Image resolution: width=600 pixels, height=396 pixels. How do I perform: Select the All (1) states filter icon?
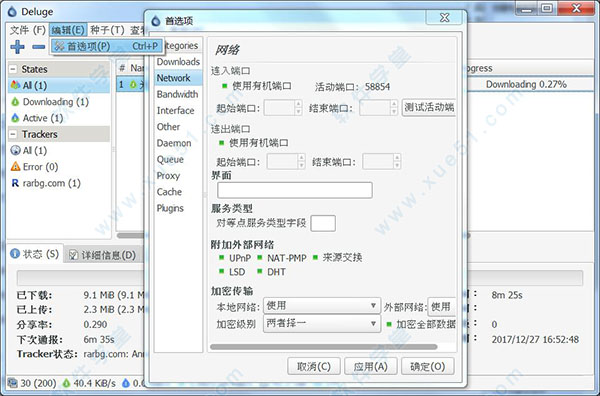pyautogui.click(x=15, y=85)
